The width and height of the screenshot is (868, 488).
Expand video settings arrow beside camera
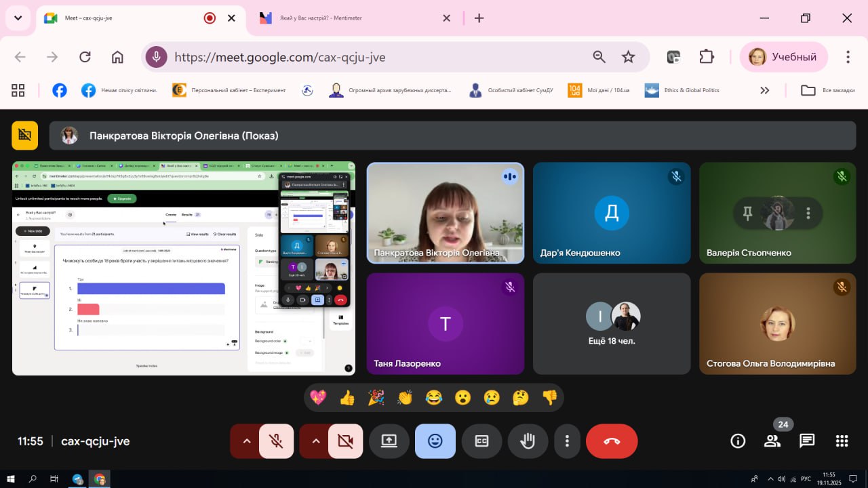click(315, 441)
